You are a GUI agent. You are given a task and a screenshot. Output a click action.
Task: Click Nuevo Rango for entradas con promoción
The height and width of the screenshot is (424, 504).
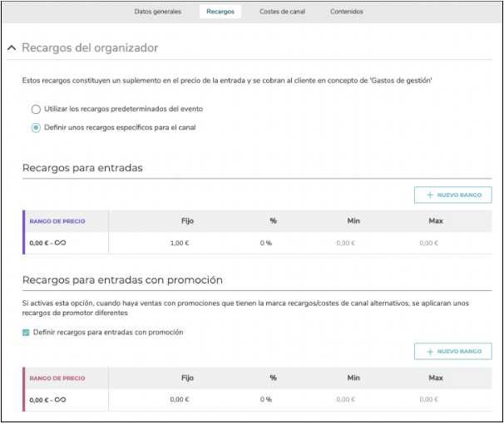[x=453, y=352]
